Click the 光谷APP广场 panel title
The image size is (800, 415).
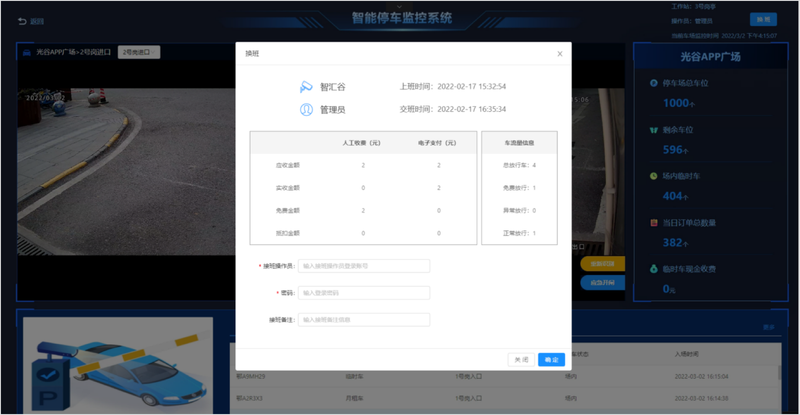pos(710,57)
